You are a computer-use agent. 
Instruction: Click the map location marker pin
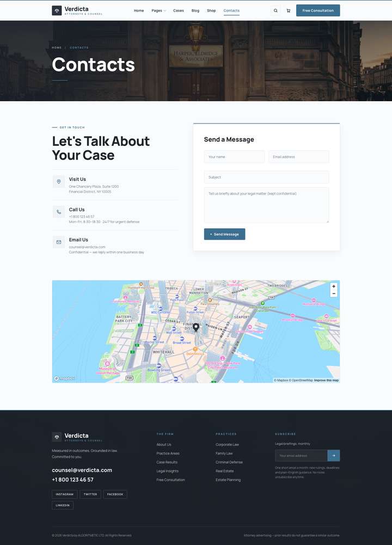click(x=196, y=327)
